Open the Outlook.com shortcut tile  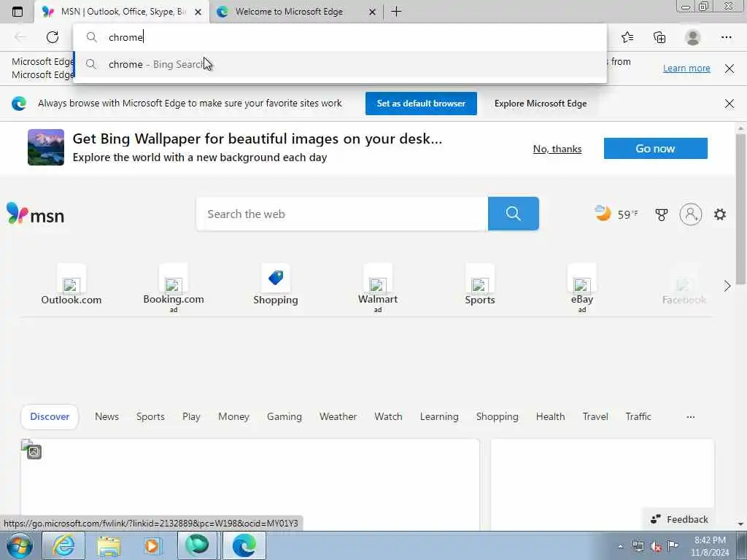[71, 286]
